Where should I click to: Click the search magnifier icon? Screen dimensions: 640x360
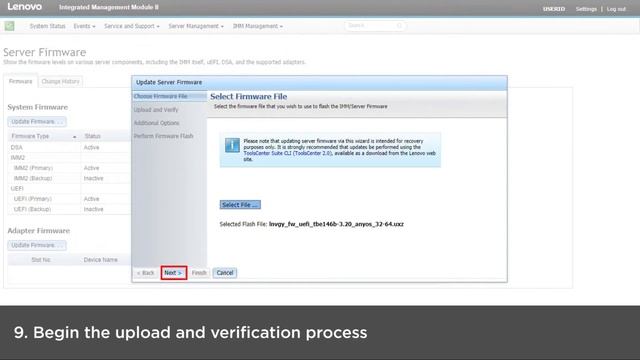[x=399, y=26]
